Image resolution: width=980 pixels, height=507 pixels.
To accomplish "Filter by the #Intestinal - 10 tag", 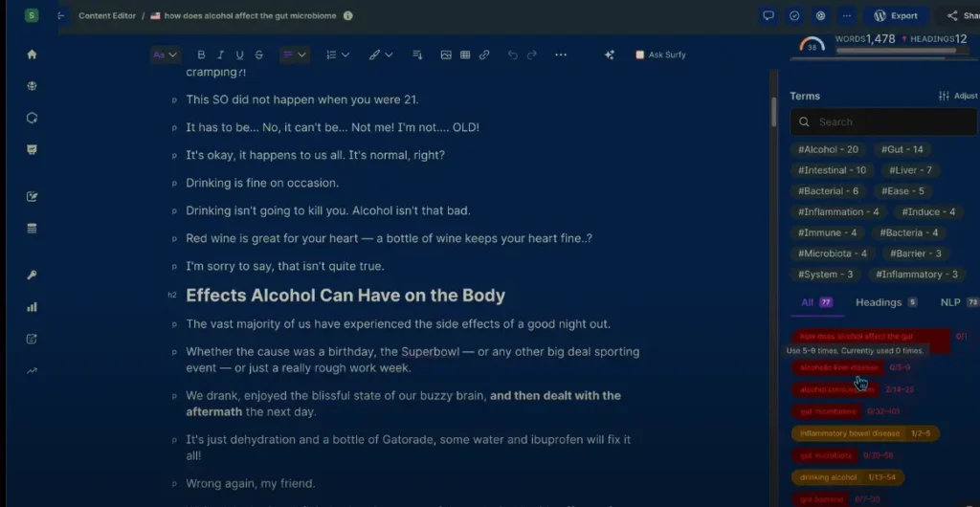I will pos(832,170).
